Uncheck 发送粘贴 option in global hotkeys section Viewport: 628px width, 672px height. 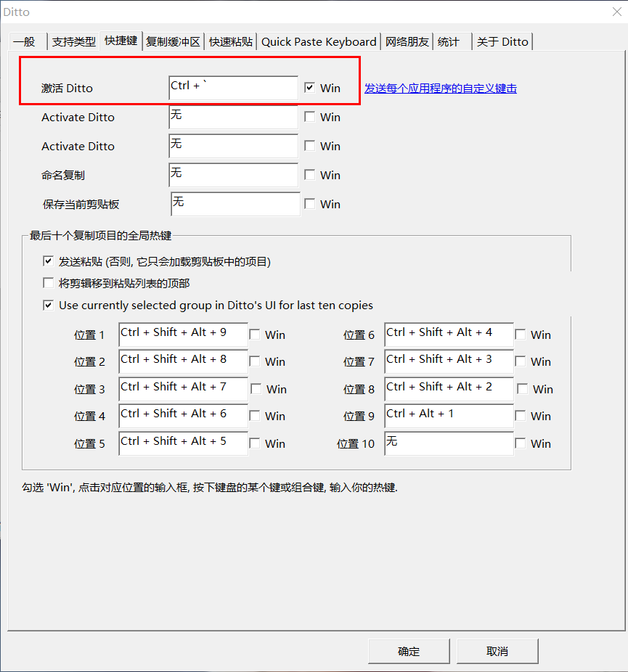click(x=48, y=261)
